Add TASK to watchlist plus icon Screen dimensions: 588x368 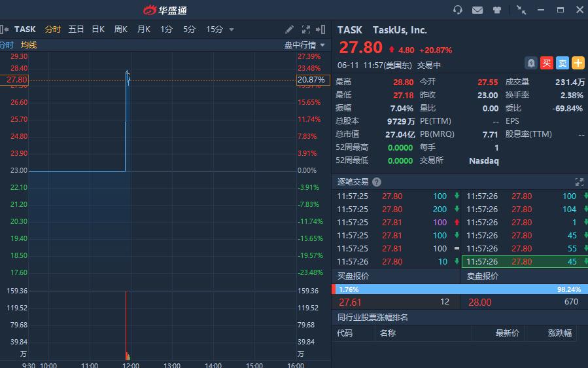[x=578, y=63]
